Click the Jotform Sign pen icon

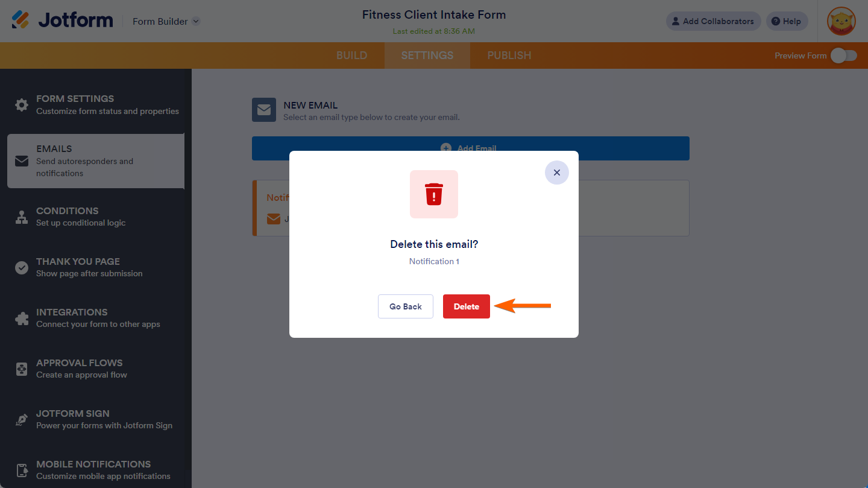22,420
